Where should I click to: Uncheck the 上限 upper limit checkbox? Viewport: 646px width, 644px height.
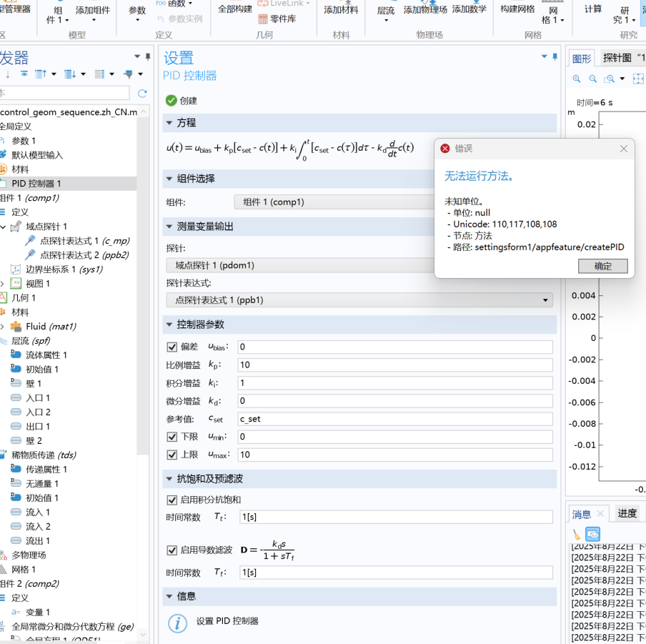click(x=172, y=455)
